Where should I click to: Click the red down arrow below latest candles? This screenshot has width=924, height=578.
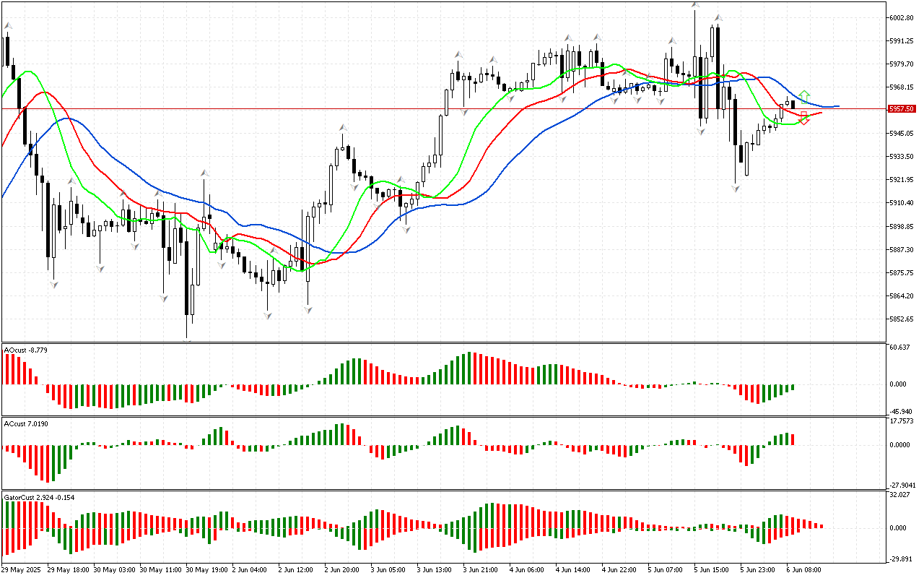point(804,118)
